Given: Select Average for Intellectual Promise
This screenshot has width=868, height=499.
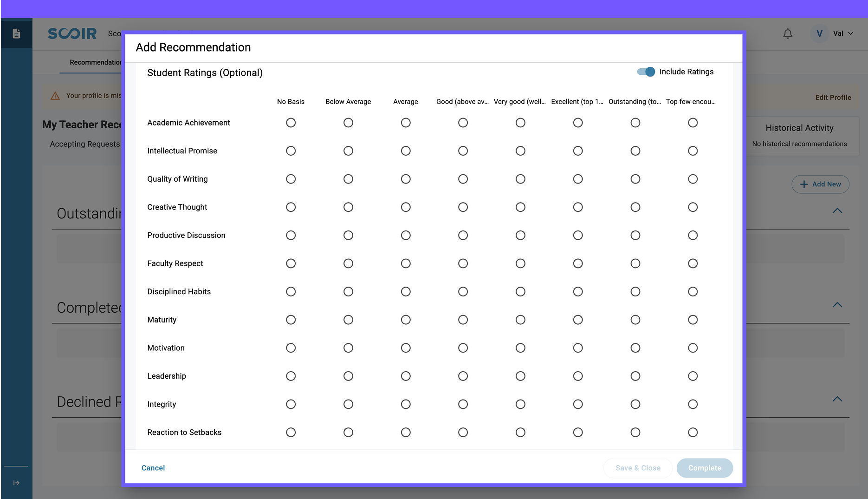Looking at the screenshot, I should pyautogui.click(x=406, y=151).
